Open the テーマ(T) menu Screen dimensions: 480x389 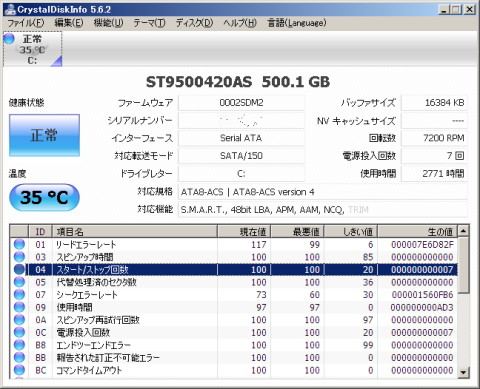click(x=149, y=23)
